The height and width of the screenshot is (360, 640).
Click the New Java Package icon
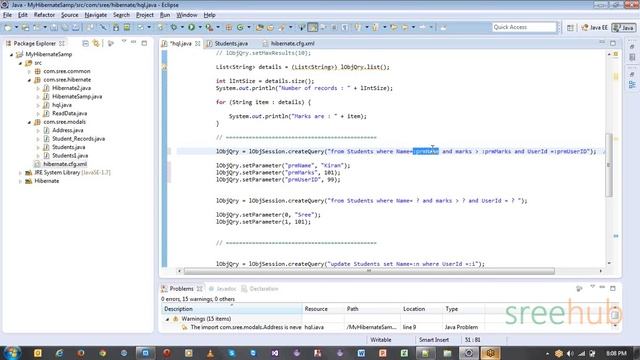tap(229, 27)
